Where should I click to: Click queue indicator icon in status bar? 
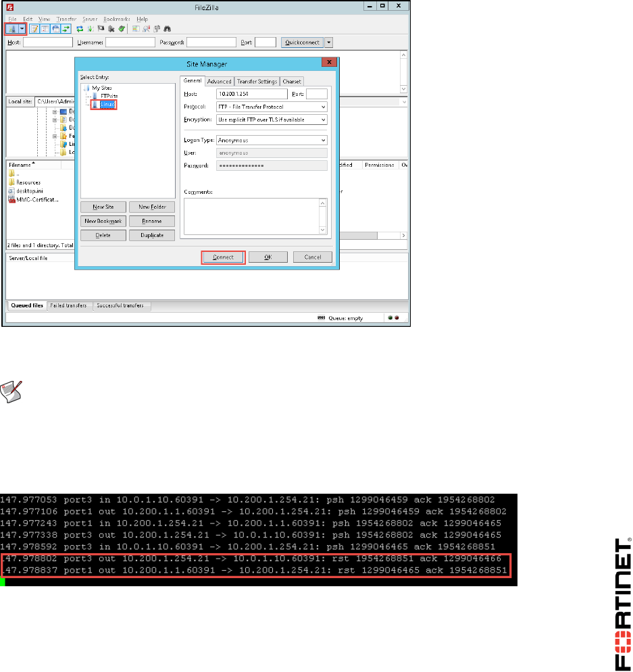pos(321,317)
